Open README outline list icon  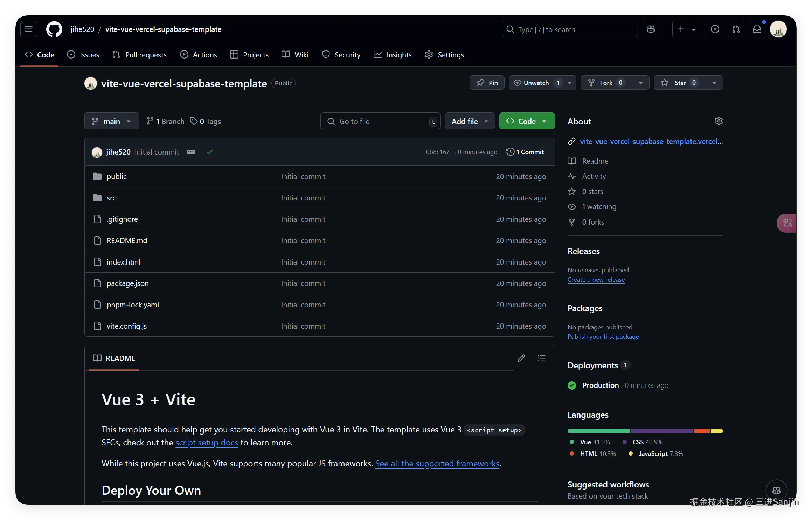click(541, 358)
